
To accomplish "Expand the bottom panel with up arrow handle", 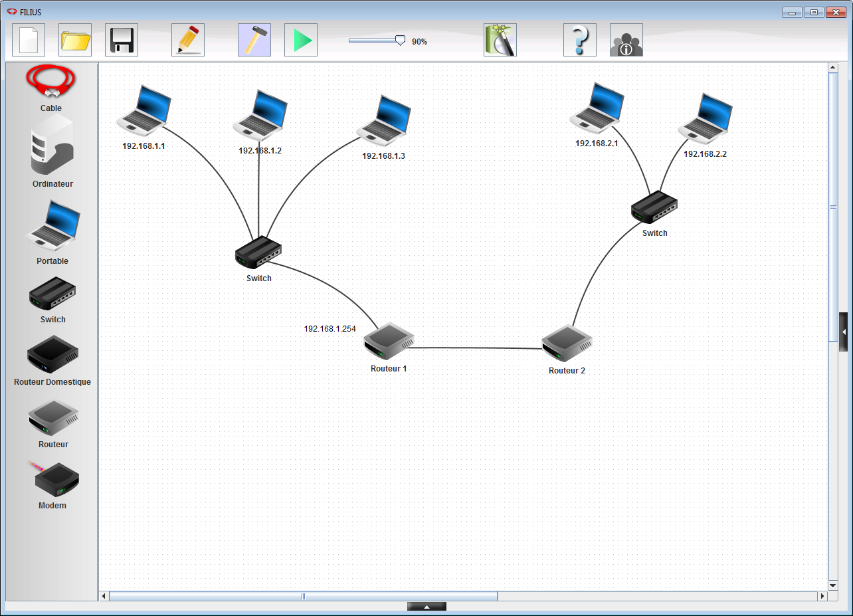I will pyautogui.click(x=427, y=606).
